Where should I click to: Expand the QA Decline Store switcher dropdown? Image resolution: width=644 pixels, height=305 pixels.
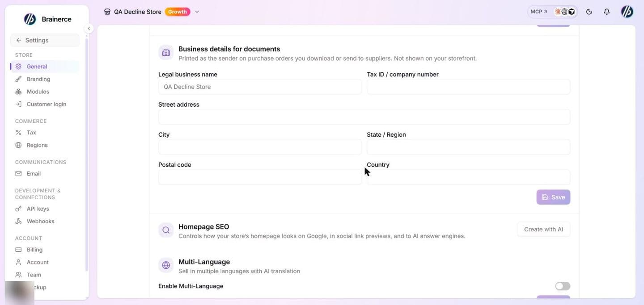click(x=197, y=12)
